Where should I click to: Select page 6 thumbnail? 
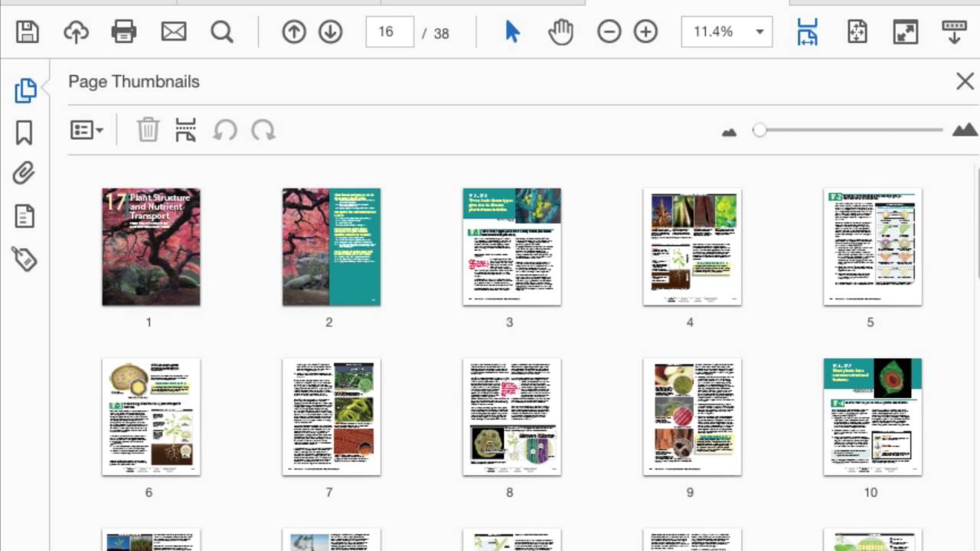[151, 417]
